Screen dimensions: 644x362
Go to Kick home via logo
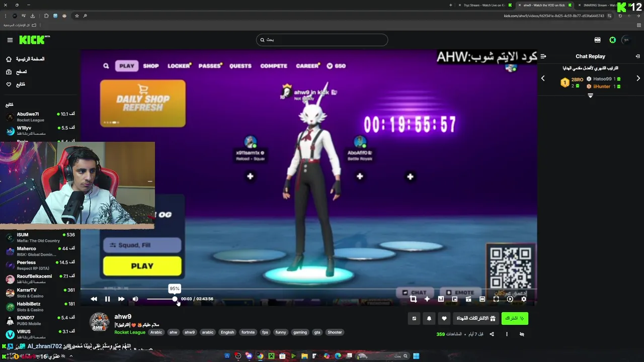point(34,40)
